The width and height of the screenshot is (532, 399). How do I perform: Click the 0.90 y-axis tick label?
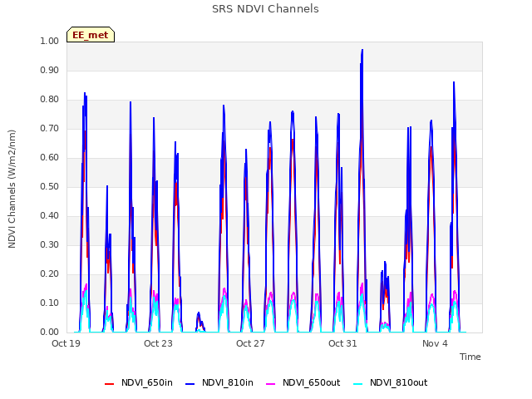pyautogui.click(x=50, y=70)
